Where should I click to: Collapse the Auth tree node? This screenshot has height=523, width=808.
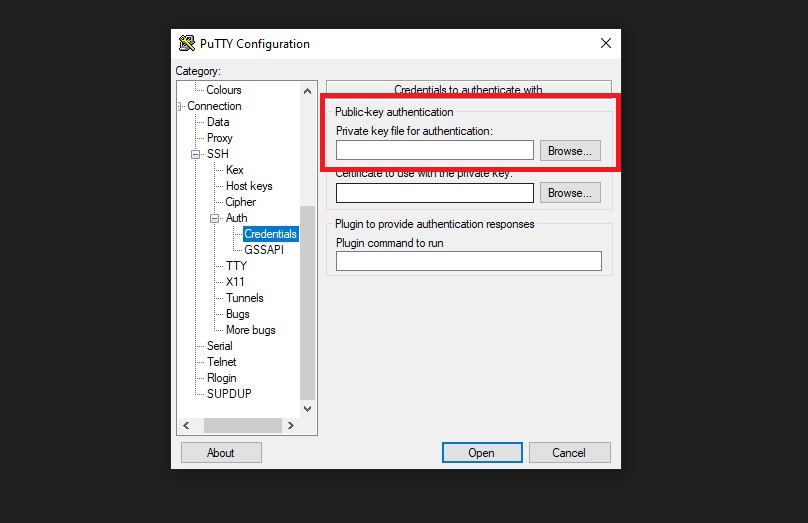pos(215,218)
